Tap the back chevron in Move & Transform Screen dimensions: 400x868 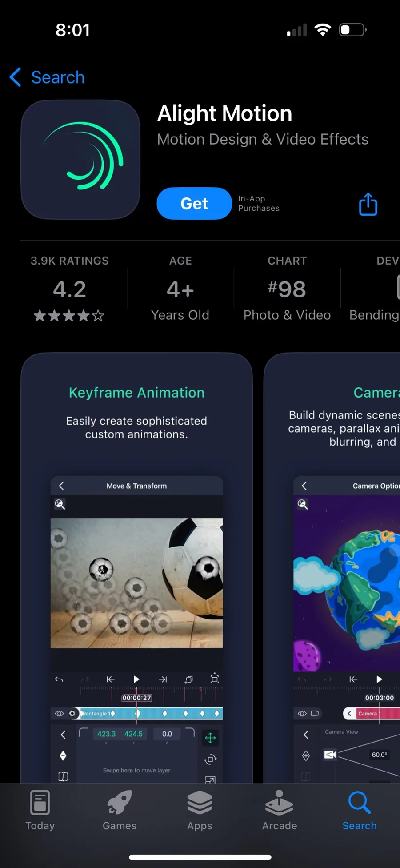point(61,486)
